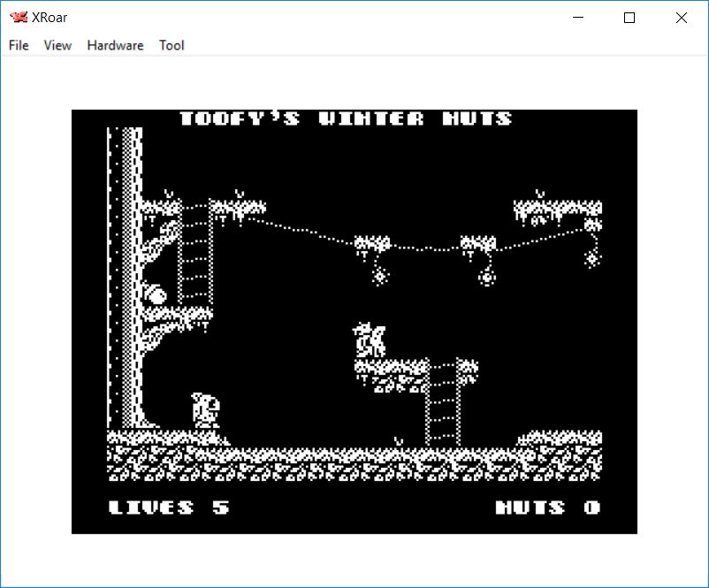The width and height of the screenshot is (709, 588).
Task: Close the XRoar emulator window
Action: tap(681, 17)
